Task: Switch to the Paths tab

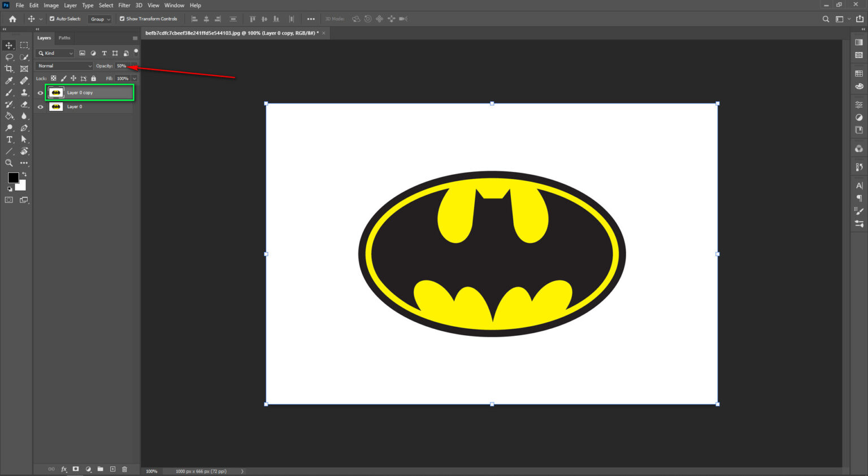Action: coord(64,38)
